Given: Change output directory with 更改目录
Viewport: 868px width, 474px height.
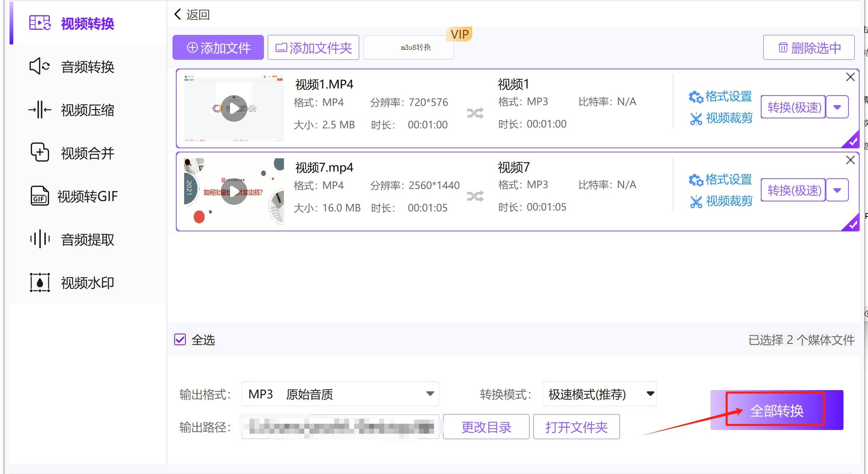Looking at the screenshot, I should coord(486,427).
